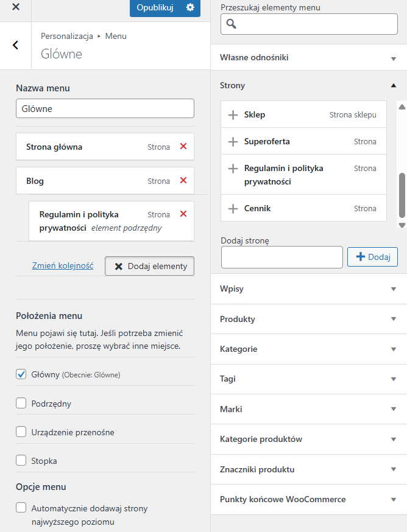
Task: Click the publish settings gear icon
Action: (x=191, y=8)
